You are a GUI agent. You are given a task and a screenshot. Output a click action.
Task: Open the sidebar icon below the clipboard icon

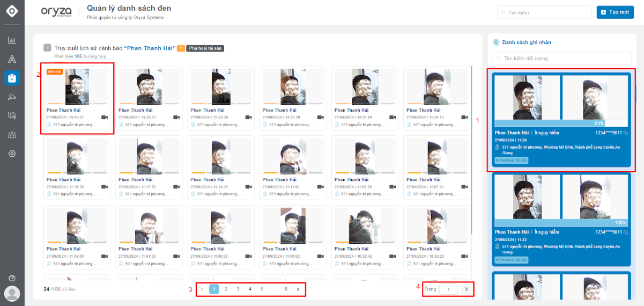click(x=12, y=97)
